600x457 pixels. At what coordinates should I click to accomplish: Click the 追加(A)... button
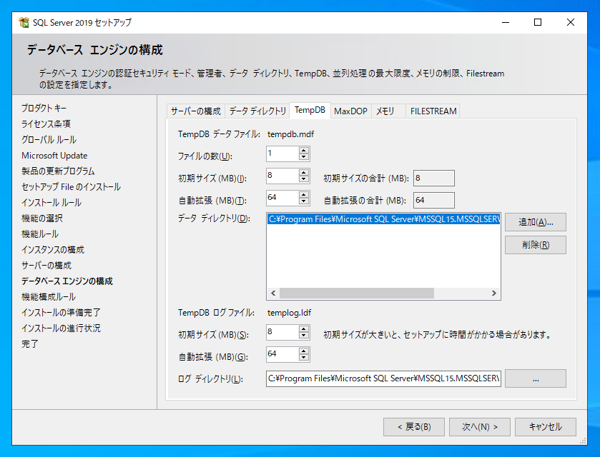536,222
